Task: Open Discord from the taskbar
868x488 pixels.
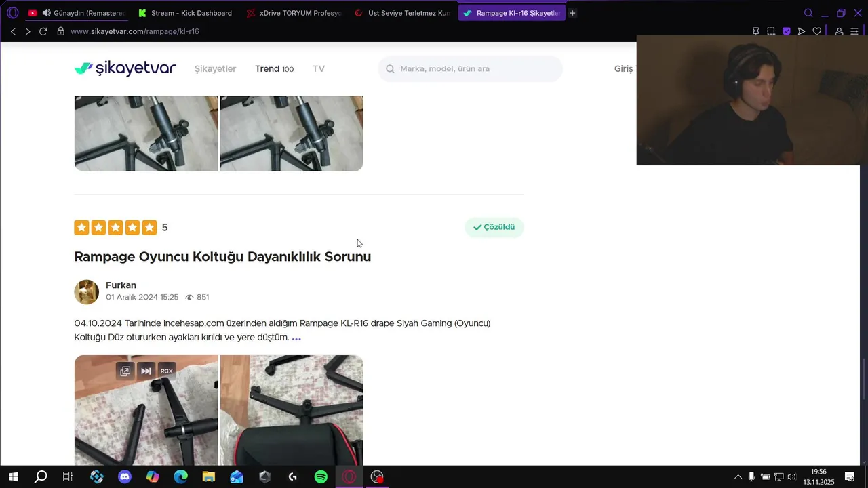Action: click(x=125, y=477)
